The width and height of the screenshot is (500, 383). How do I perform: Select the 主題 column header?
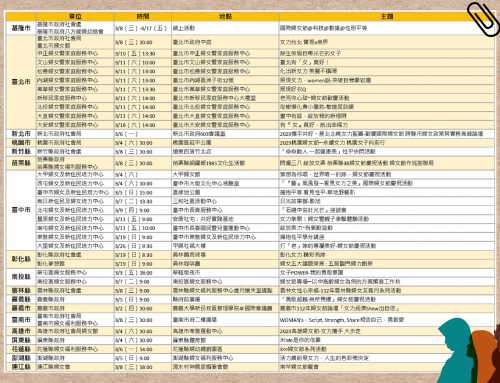point(387,16)
